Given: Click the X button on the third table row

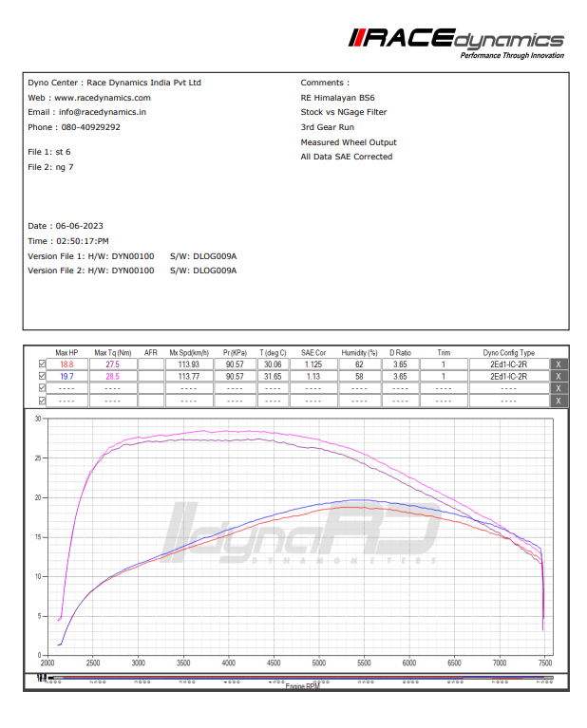Looking at the screenshot, I should pos(559,388).
